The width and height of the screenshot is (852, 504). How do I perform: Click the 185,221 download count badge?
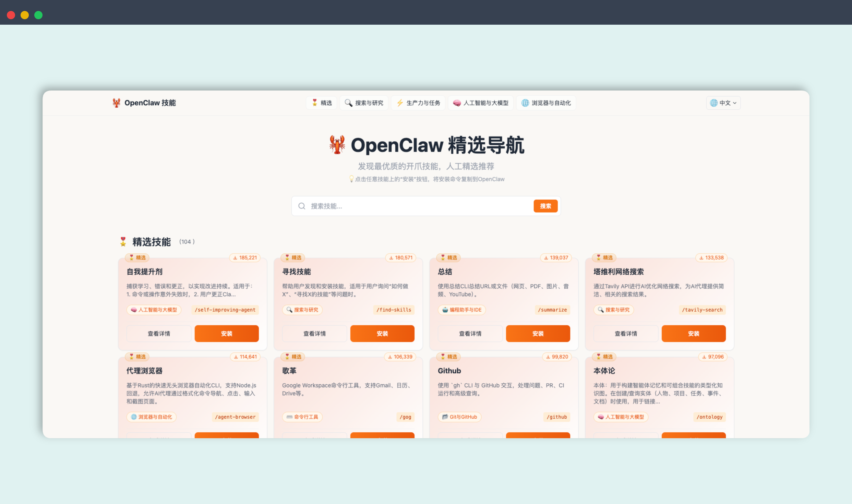point(245,257)
